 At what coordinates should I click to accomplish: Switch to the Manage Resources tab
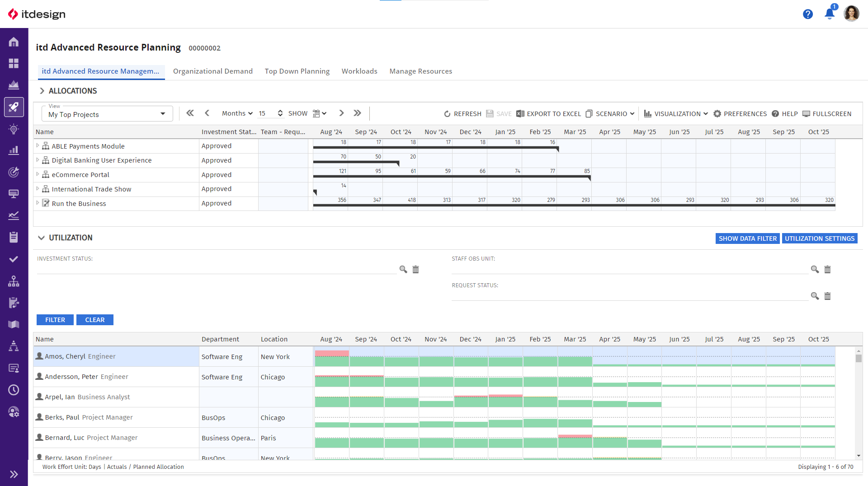(x=421, y=71)
